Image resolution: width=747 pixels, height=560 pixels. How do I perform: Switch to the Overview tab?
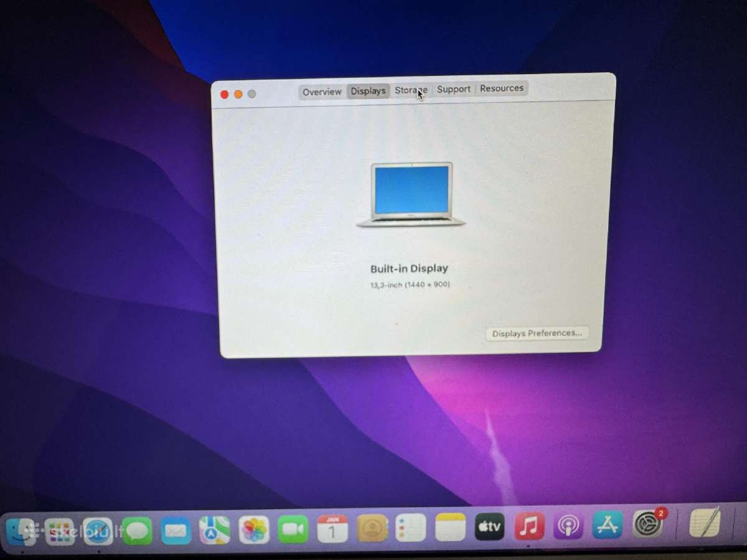point(322,91)
